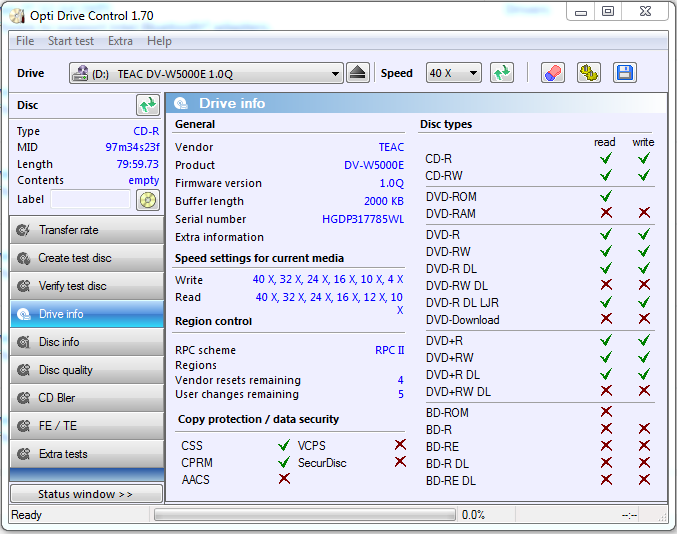
Task: Click the SecurDisc red cross mark
Action: 400,462
